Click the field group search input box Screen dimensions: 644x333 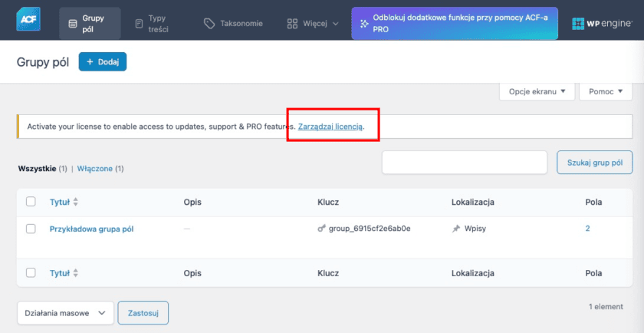464,163
